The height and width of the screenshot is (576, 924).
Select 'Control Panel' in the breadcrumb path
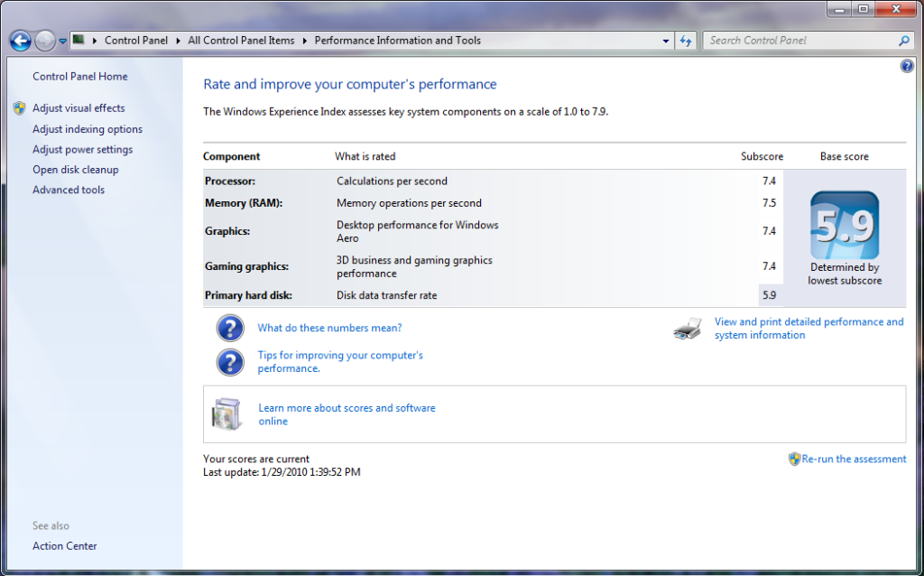tap(135, 41)
